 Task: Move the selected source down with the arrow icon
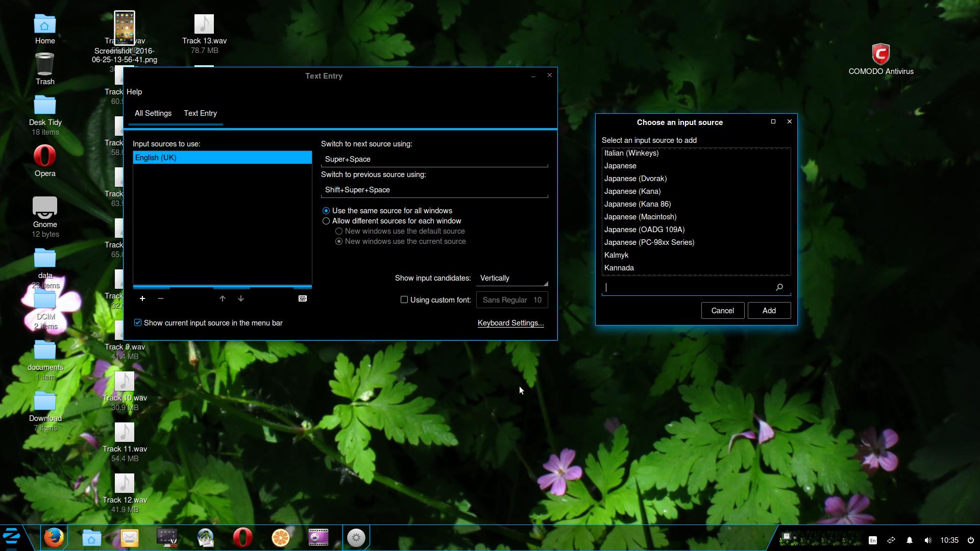click(x=241, y=298)
